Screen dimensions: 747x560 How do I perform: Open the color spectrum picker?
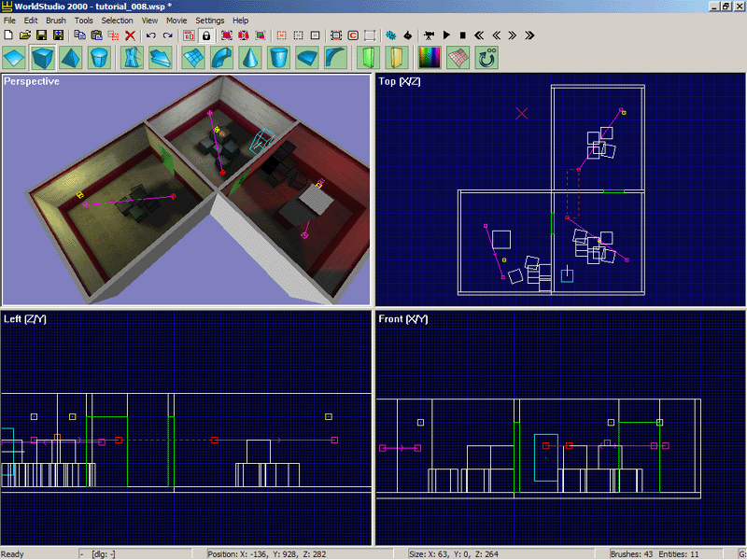coord(430,58)
